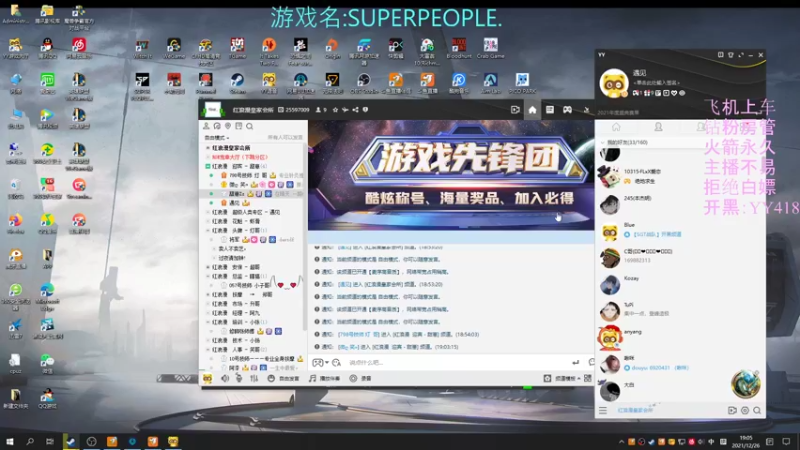Open the home view in YY channel toolbar
This screenshot has height=450, width=800.
click(532, 110)
